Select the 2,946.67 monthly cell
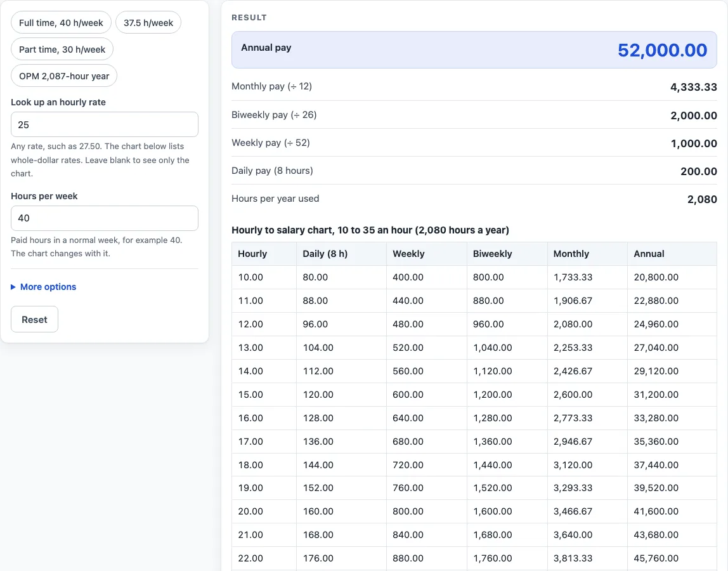The image size is (728, 571). tap(587, 442)
